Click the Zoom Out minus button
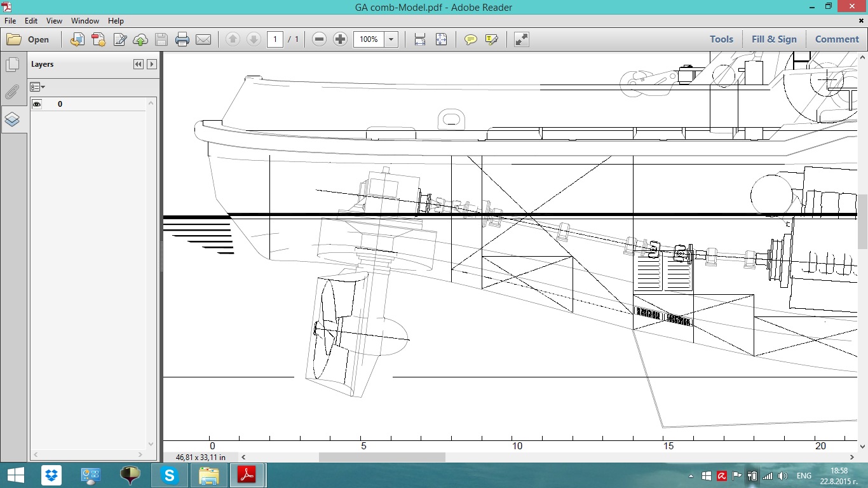Screen dimensions: 868x488 [320, 39]
